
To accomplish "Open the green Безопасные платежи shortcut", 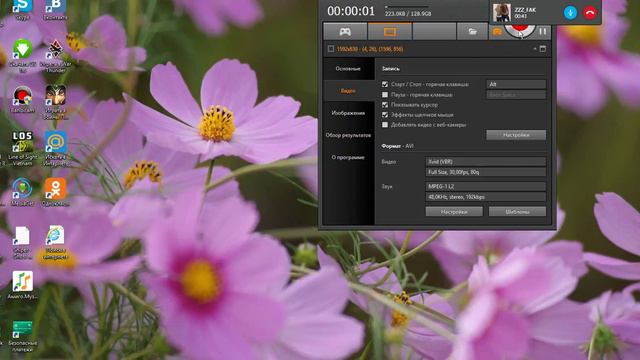I will tap(22, 336).
